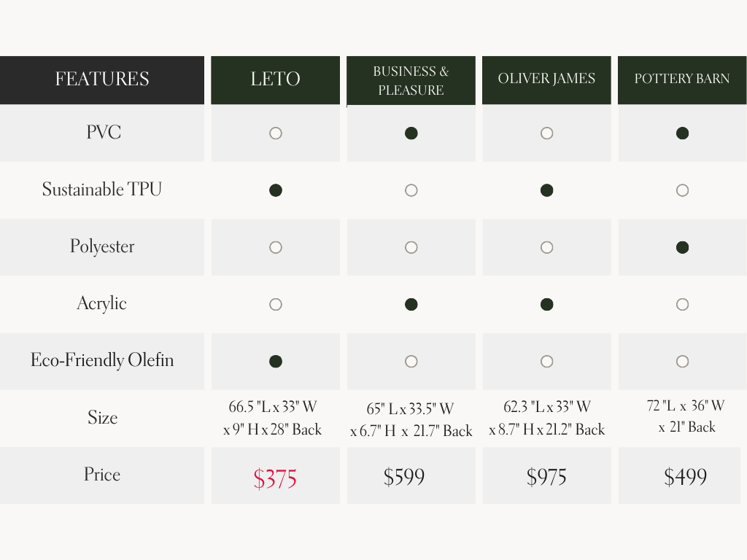Screen dimensions: 747x560
Task: Select Pottery Barn's filled Polyester dot
Action: point(682,247)
